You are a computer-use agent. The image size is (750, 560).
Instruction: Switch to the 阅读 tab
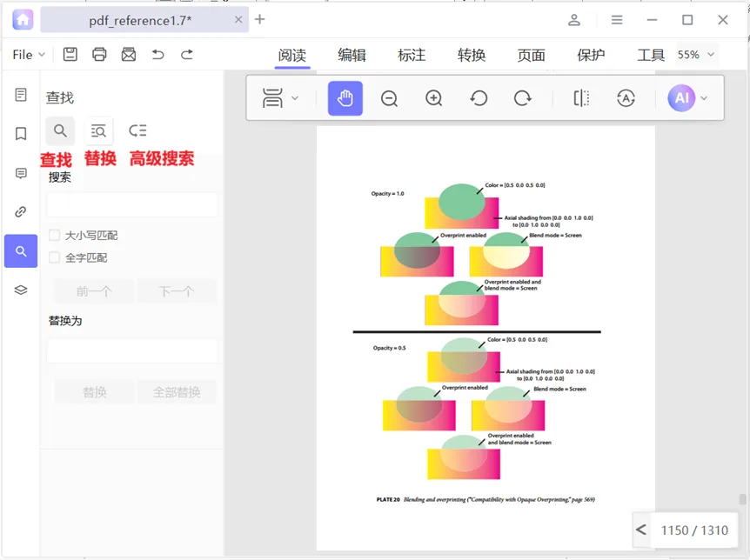pos(292,56)
